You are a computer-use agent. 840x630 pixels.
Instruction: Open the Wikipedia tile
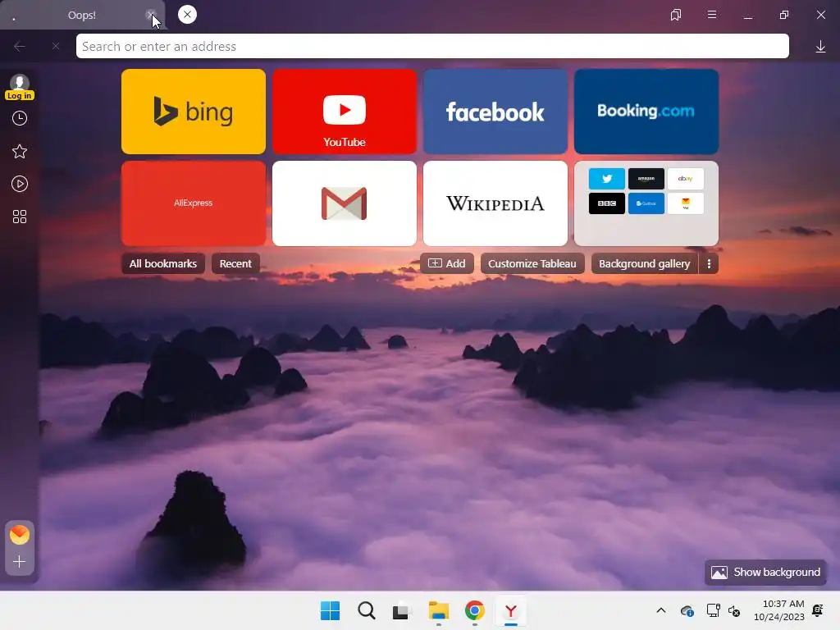tap(495, 203)
